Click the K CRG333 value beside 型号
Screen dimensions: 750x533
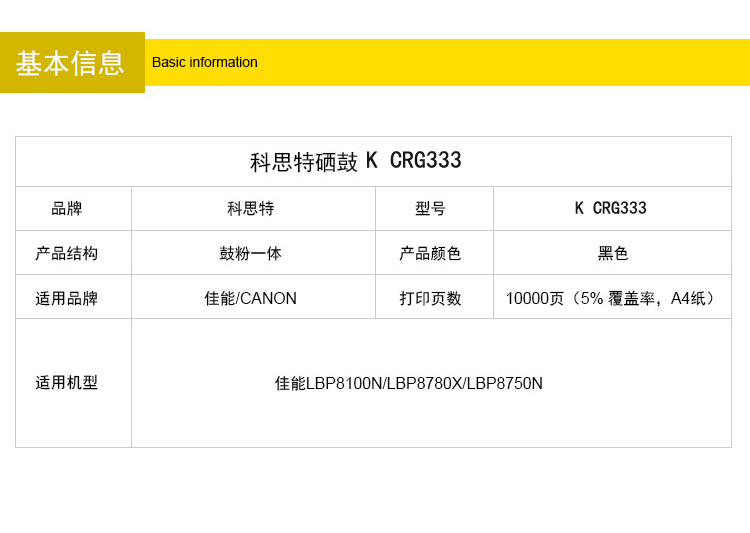(x=610, y=209)
